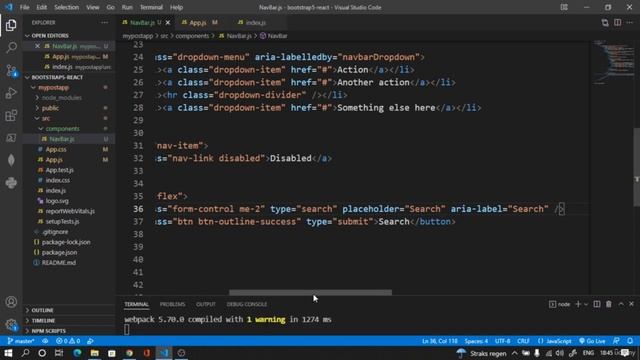Open terminal launch profile dropdown arrow
Viewport: 640px width, 360px height.
tap(586, 304)
